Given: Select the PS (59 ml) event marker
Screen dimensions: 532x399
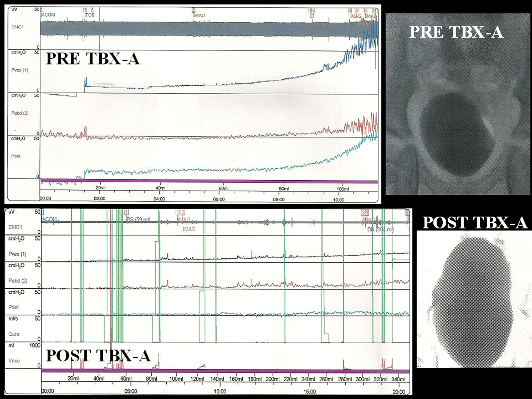Looking at the screenshot, I should click(x=138, y=220).
